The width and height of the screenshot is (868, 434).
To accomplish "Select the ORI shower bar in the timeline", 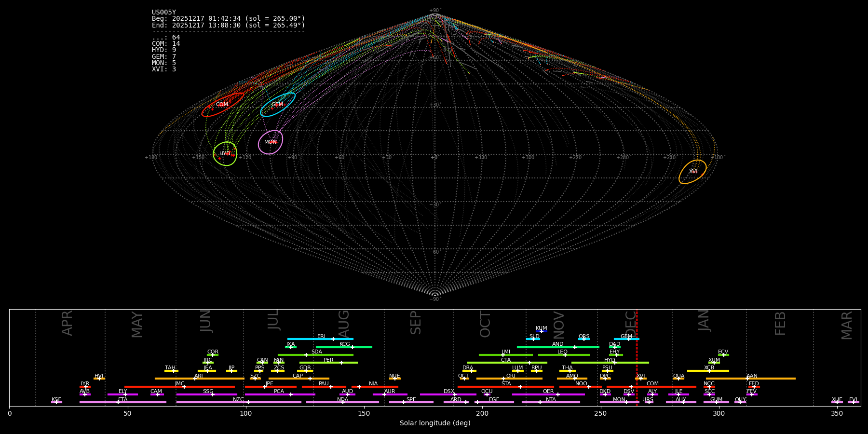I will point(509,379).
